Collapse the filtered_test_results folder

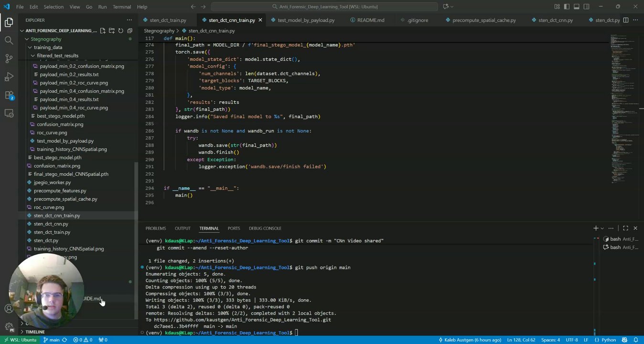click(x=57, y=55)
